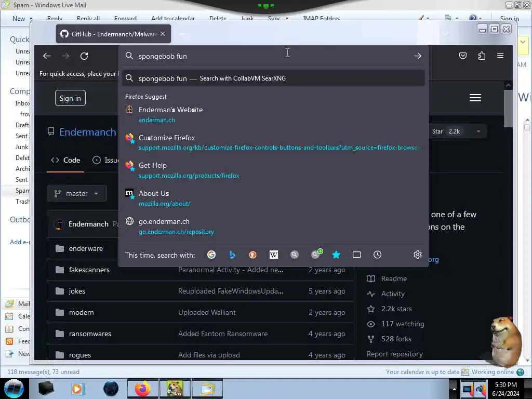Open the modern folder
This screenshot has height=399, width=532.
(82, 312)
